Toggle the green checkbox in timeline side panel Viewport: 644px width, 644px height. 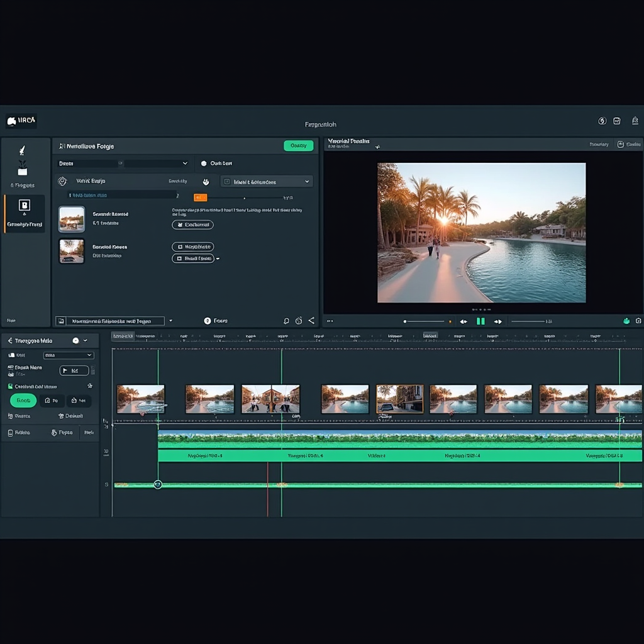pos(10,387)
